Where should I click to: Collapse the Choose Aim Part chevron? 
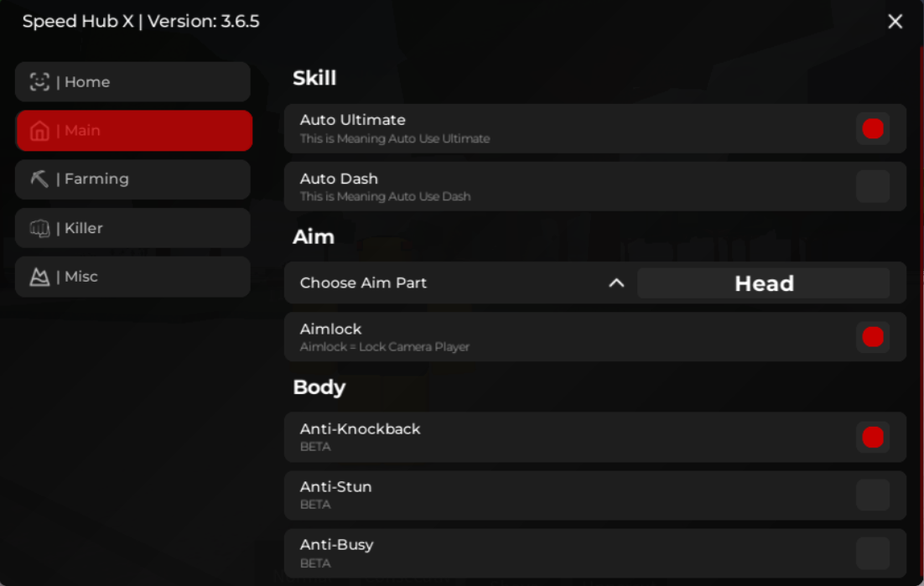point(616,283)
